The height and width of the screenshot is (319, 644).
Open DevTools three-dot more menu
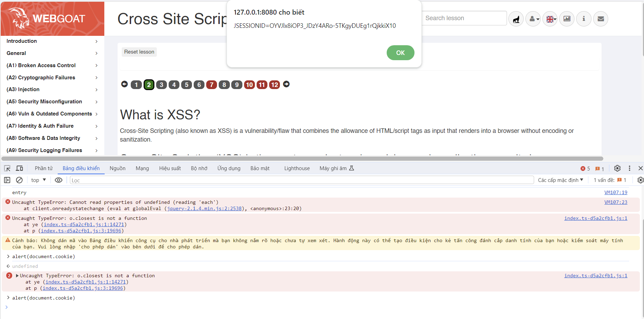click(x=629, y=168)
